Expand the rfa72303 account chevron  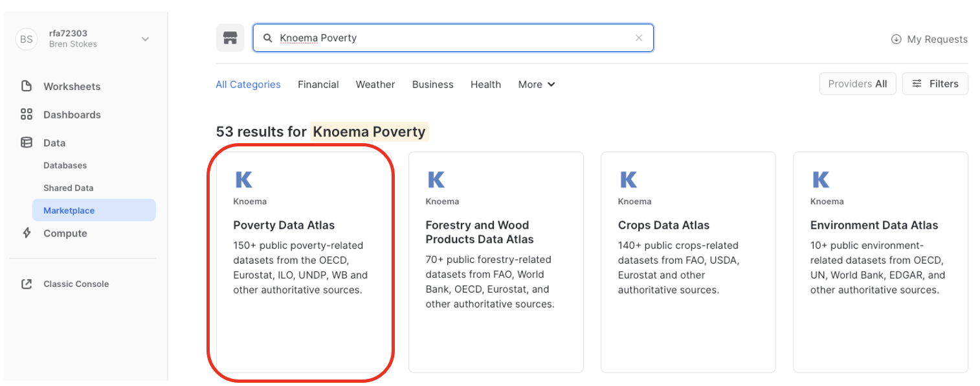pyautogui.click(x=146, y=39)
